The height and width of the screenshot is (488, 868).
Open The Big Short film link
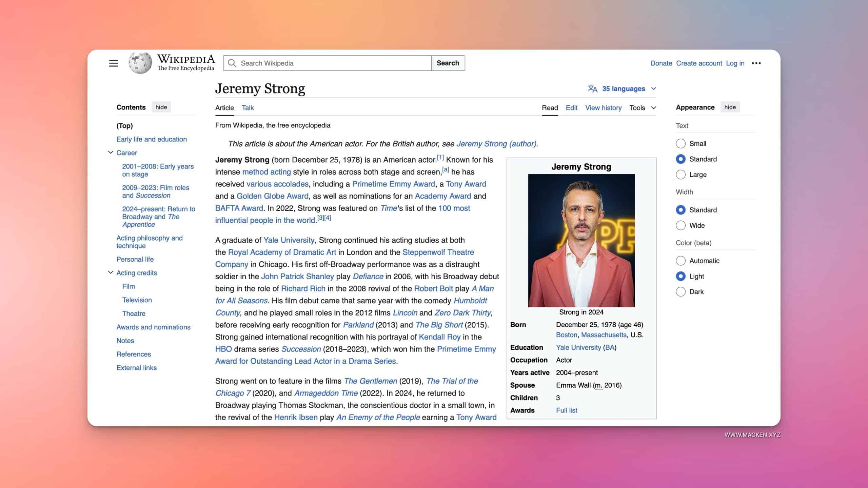(x=439, y=325)
